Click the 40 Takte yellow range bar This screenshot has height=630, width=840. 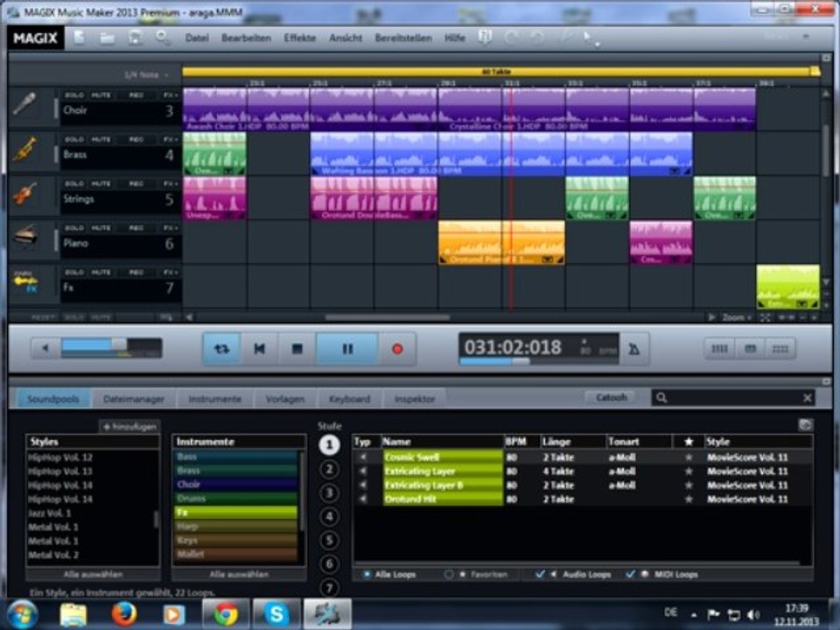pyautogui.click(x=496, y=71)
